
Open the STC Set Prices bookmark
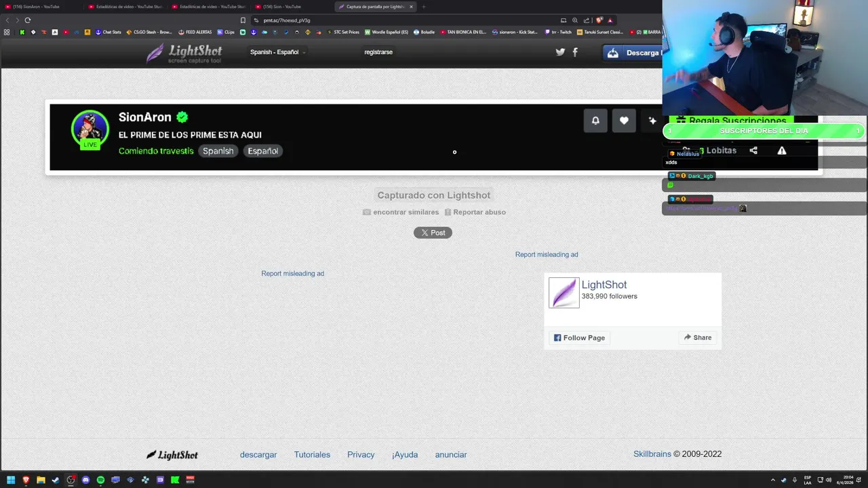(343, 32)
